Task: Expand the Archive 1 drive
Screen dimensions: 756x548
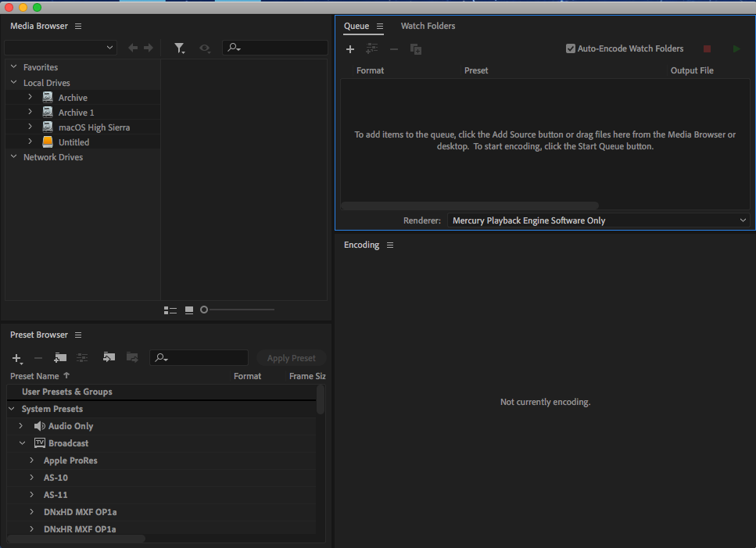Action: point(30,112)
